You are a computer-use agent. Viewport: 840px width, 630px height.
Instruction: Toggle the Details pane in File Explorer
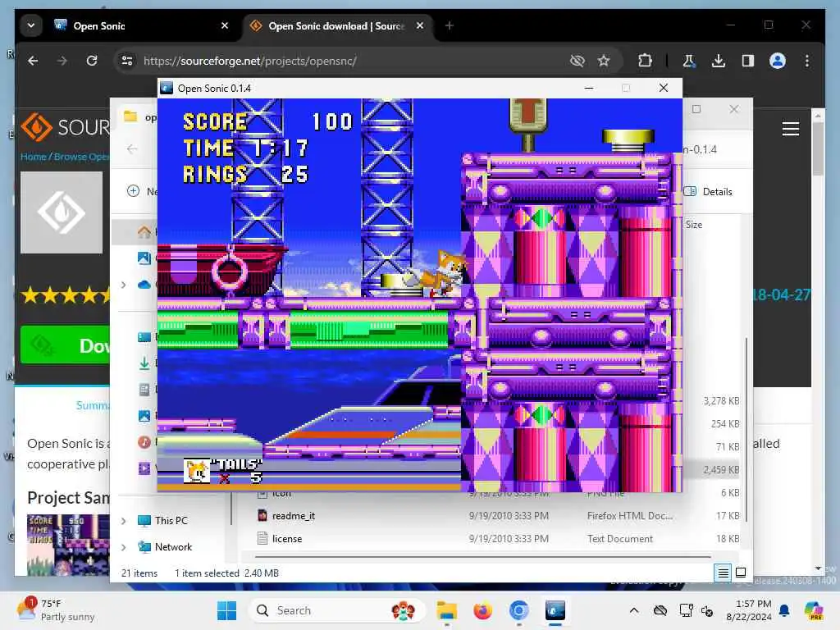pos(708,191)
